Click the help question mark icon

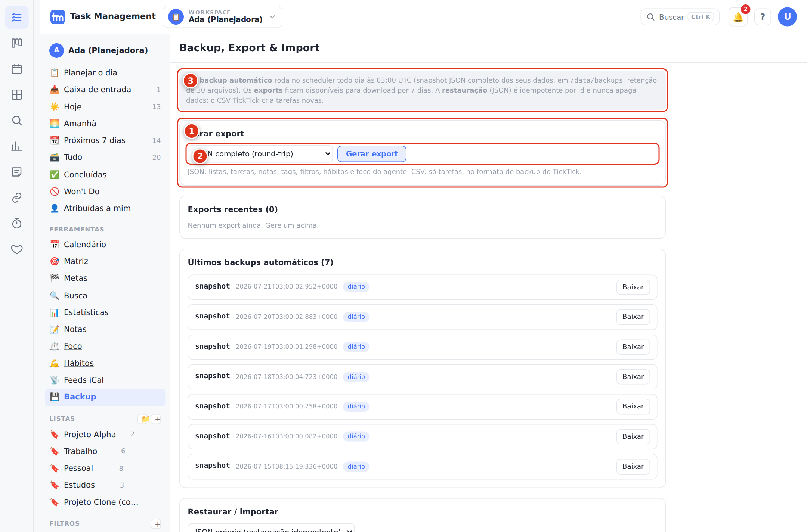click(763, 17)
